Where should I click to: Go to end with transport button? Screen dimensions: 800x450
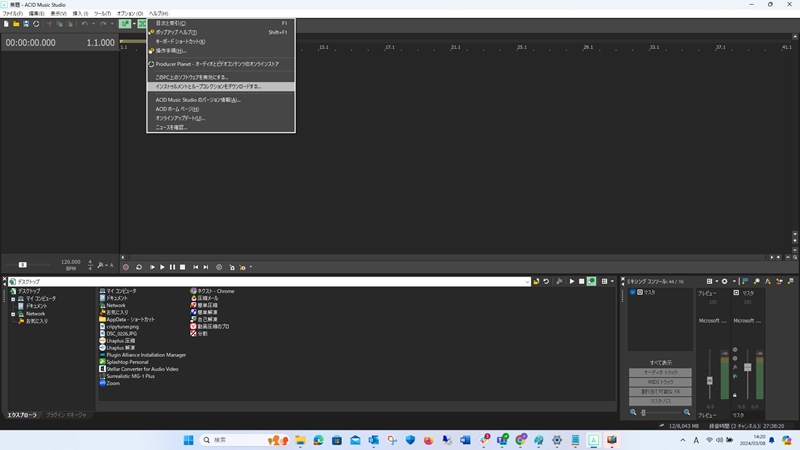tap(206, 267)
